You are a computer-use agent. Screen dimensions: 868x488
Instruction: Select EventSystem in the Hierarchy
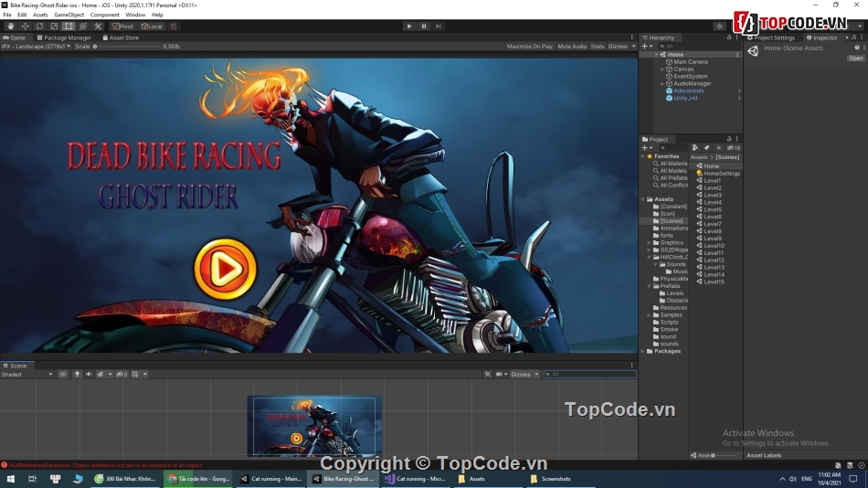691,77
